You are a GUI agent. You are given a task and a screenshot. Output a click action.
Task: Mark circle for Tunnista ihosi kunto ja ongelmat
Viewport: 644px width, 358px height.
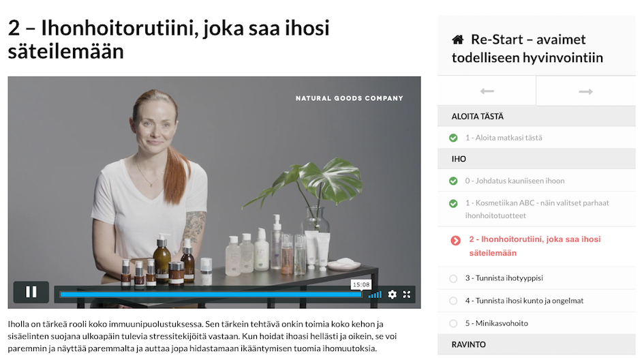coord(453,301)
